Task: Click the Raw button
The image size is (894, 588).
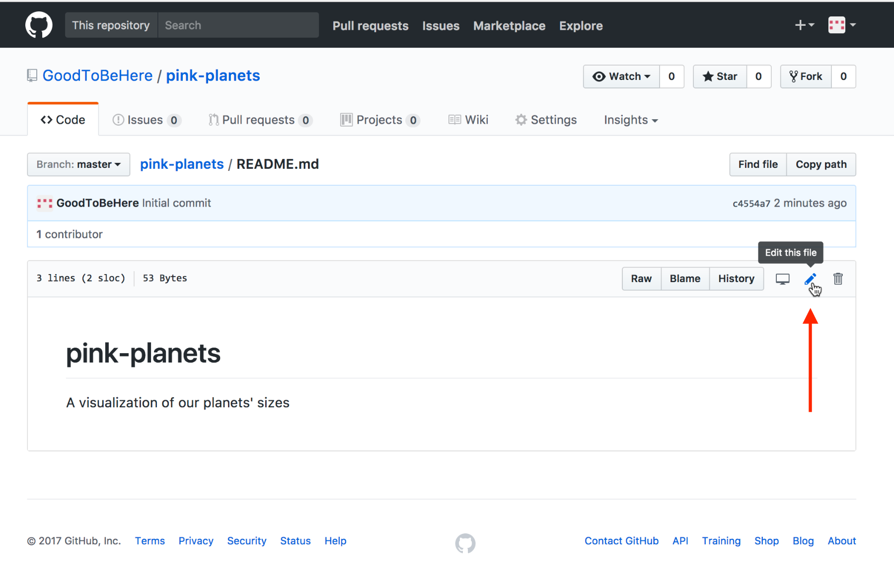Action: click(641, 279)
